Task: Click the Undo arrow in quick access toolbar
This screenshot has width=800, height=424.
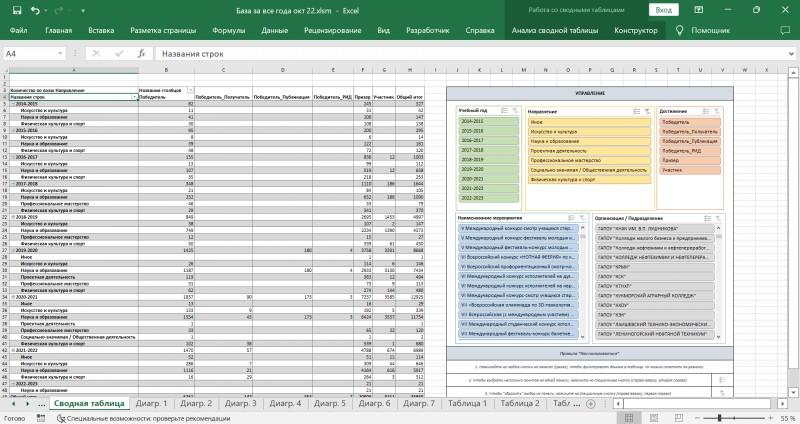Action: pyautogui.click(x=34, y=10)
